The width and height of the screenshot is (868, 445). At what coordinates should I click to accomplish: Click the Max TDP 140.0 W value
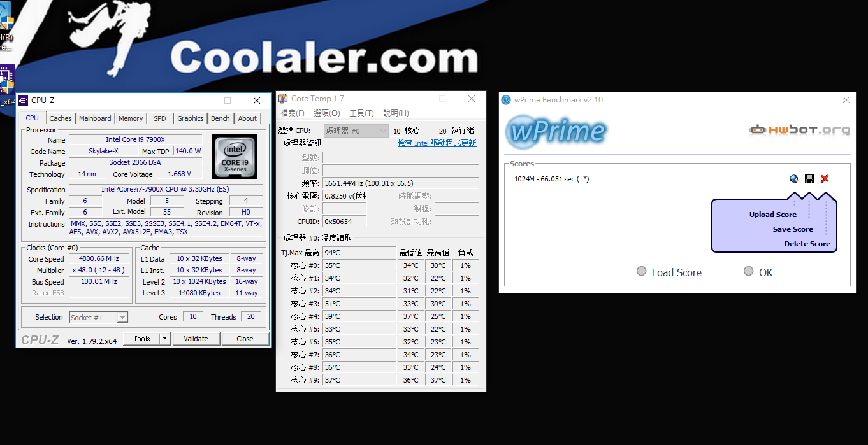188,151
